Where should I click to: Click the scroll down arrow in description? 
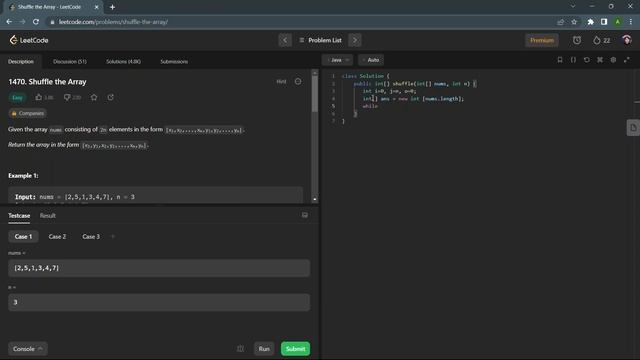(x=315, y=200)
